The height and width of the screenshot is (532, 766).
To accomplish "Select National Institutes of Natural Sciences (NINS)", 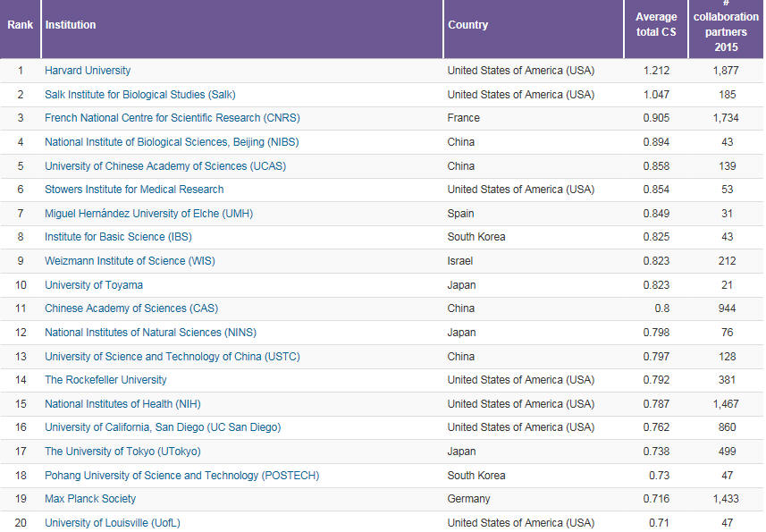I will [x=150, y=333].
